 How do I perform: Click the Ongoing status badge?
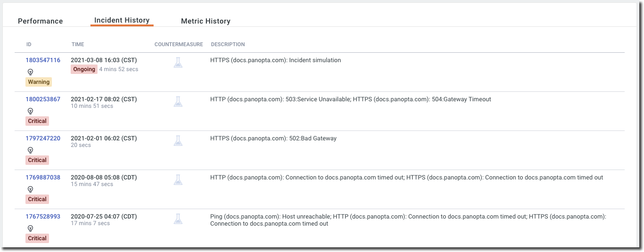click(84, 69)
